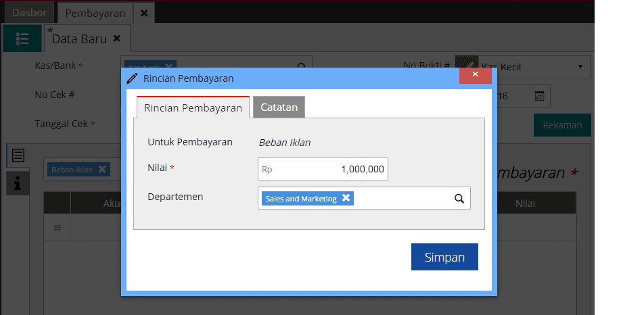Search Kas/Bank with magnifier icon

[x=302, y=67]
